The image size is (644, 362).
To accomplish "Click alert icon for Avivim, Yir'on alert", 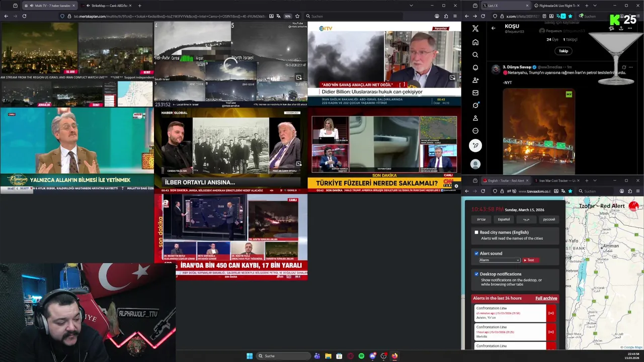I will click(551, 313).
